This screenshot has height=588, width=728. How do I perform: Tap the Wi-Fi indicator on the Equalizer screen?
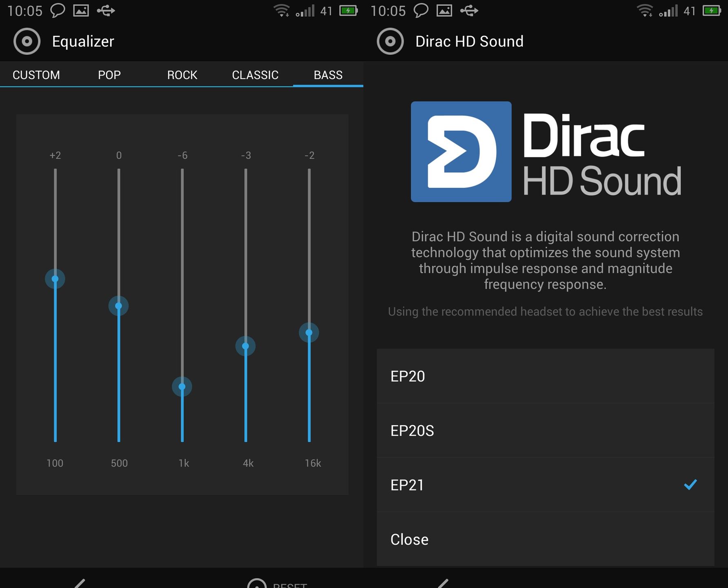[282, 10]
